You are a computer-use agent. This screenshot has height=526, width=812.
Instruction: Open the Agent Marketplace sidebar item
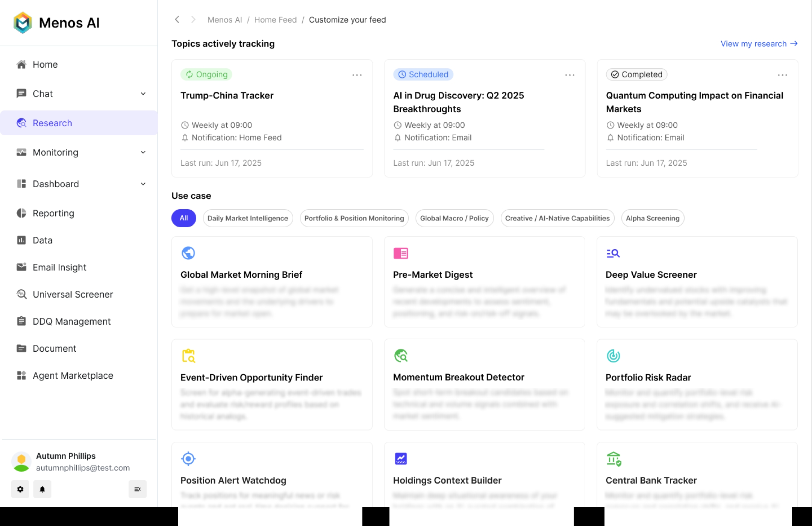point(73,375)
